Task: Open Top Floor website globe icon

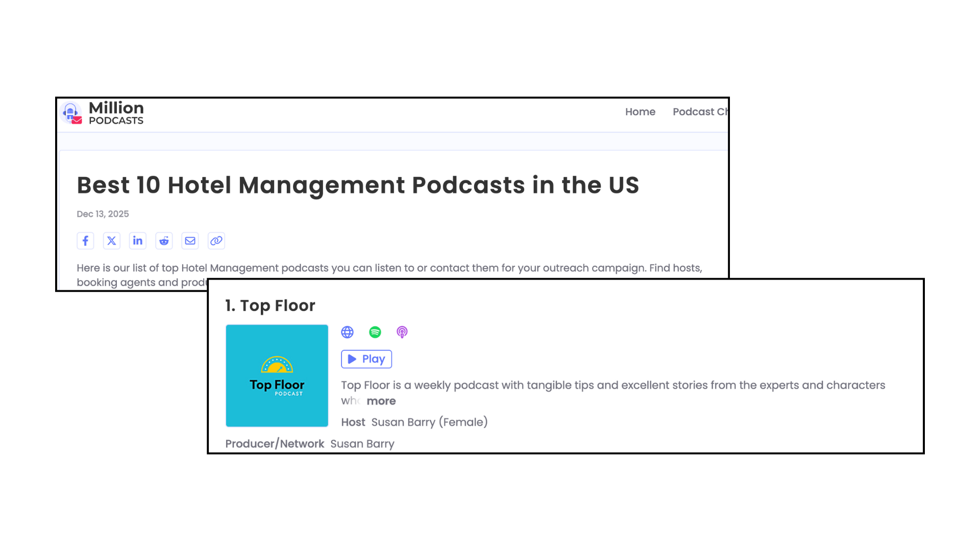Action: click(347, 332)
